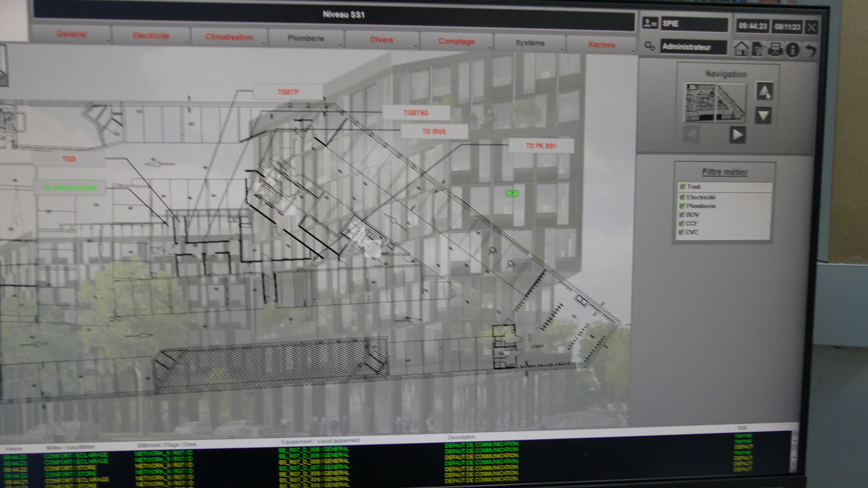Click the back arrow icon
This screenshot has width=868, height=488.
click(x=811, y=51)
